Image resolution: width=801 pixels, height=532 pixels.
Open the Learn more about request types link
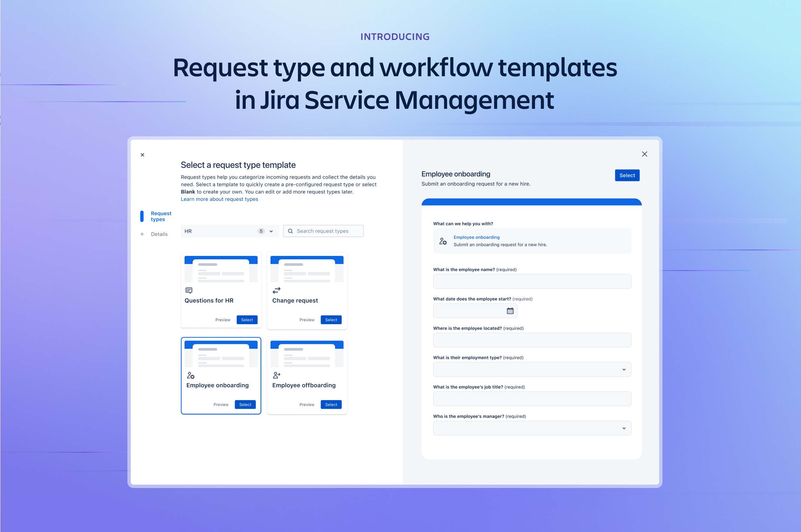coord(219,199)
